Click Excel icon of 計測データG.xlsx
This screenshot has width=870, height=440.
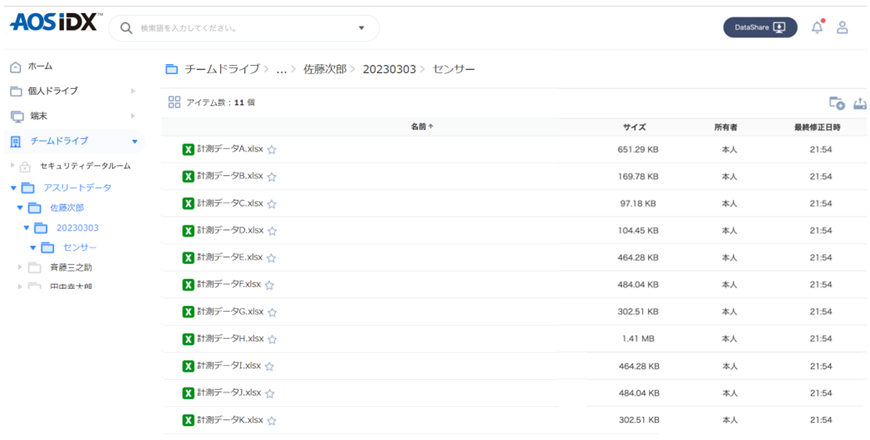188,312
